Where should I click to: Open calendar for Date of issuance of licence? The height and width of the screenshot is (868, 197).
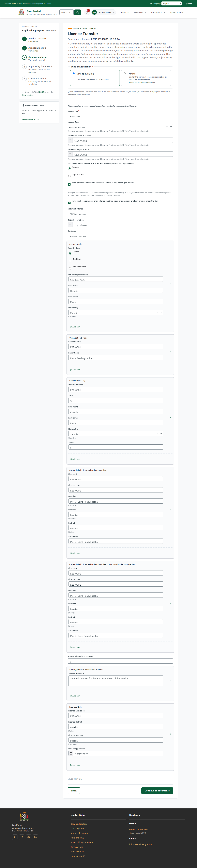[70, 140]
